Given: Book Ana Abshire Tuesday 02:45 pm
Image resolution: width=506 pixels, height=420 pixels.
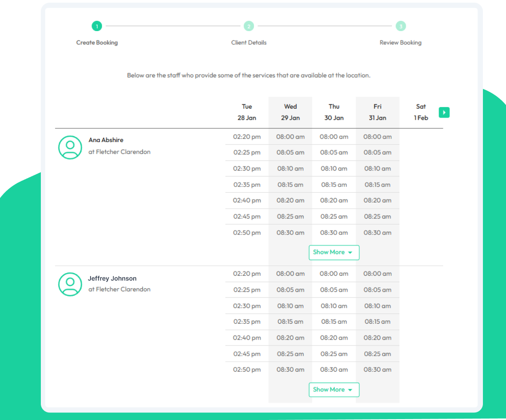Looking at the screenshot, I should tap(247, 217).
